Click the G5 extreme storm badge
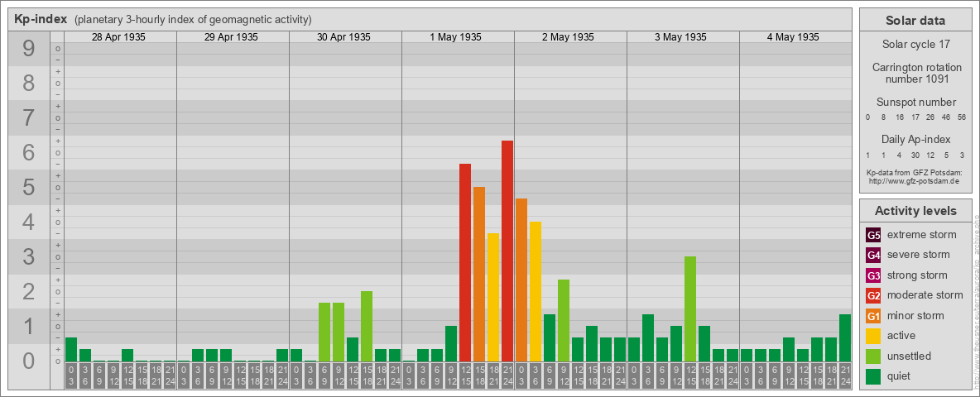The height and width of the screenshot is (397, 980). pyautogui.click(x=873, y=235)
